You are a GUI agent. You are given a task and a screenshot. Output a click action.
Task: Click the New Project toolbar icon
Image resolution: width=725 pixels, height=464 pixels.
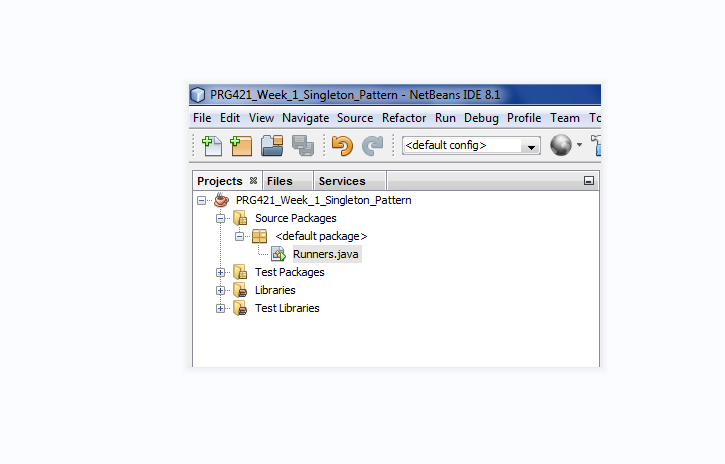tap(241, 146)
